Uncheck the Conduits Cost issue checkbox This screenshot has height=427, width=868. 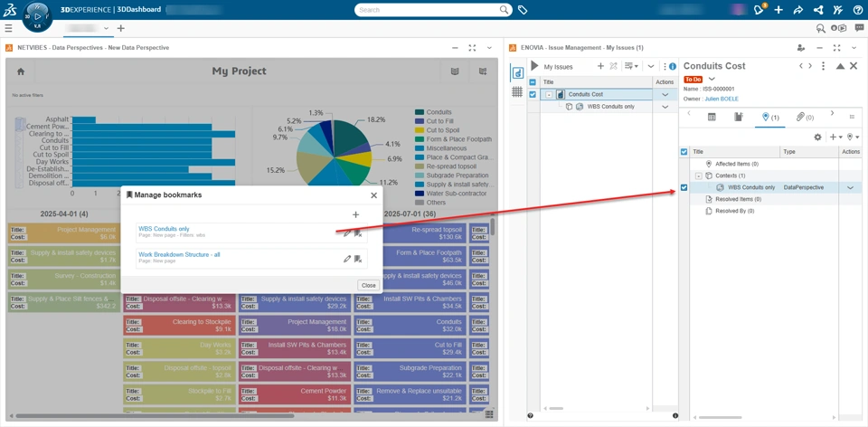(x=533, y=94)
